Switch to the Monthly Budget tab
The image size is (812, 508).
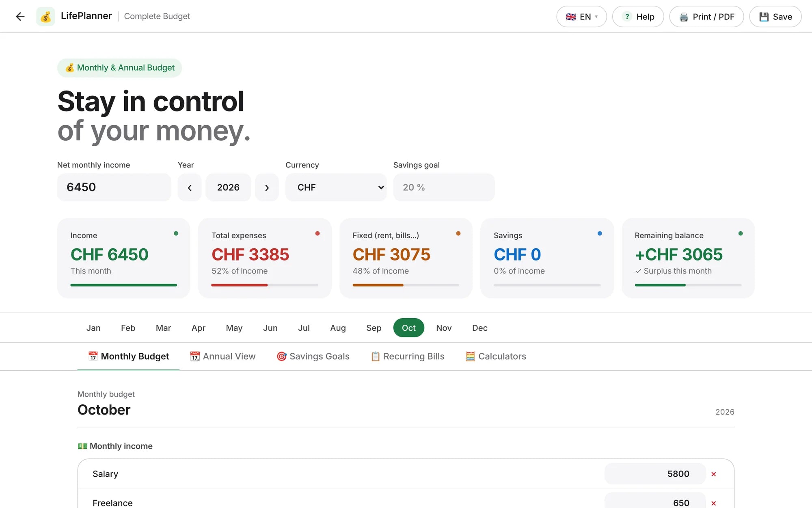pyautogui.click(x=128, y=356)
